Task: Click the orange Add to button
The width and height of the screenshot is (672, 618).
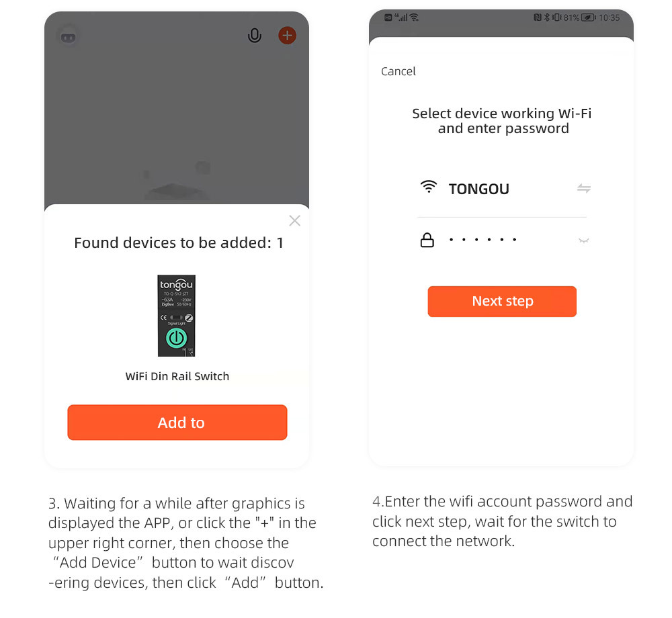Action: coord(177,423)
